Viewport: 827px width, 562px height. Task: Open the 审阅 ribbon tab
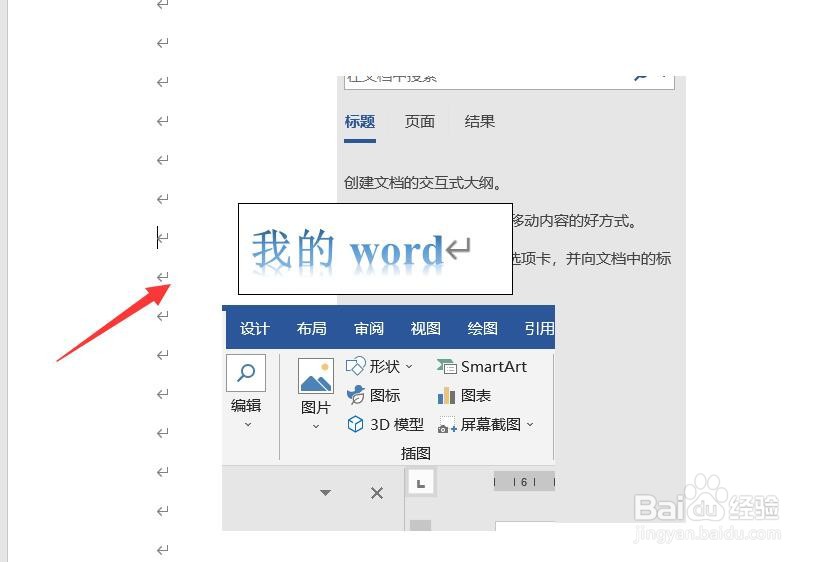(x=369, y=328)
